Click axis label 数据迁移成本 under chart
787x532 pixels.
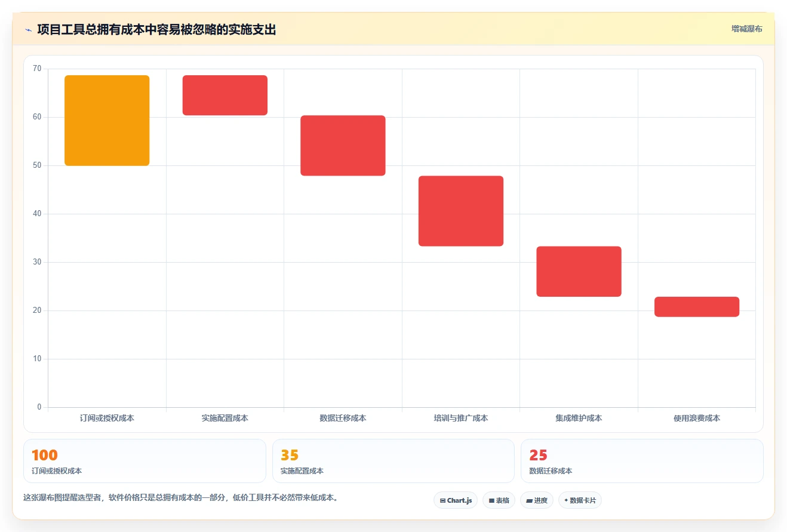coord(343,419)
